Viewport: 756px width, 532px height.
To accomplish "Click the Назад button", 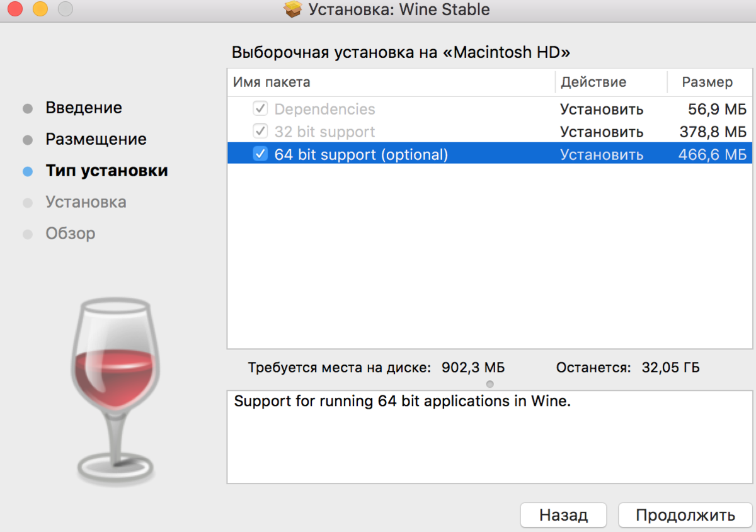I will [563, 515].
